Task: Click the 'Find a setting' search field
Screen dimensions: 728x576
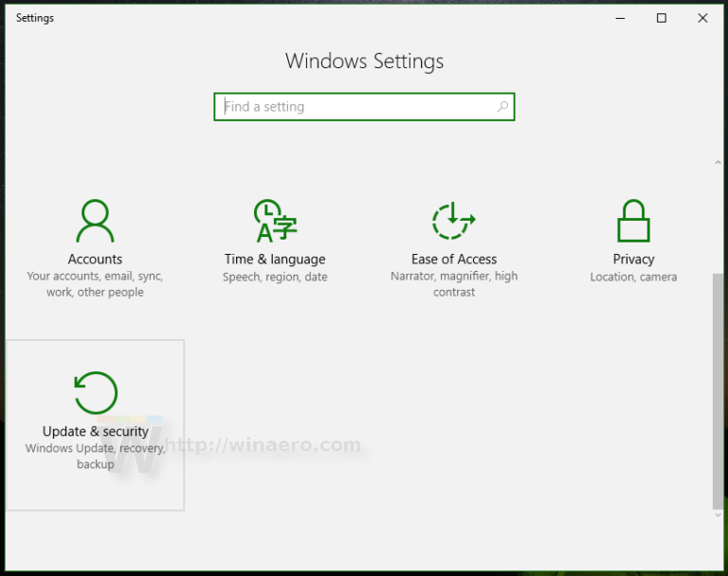Action: tap(355, 107)
